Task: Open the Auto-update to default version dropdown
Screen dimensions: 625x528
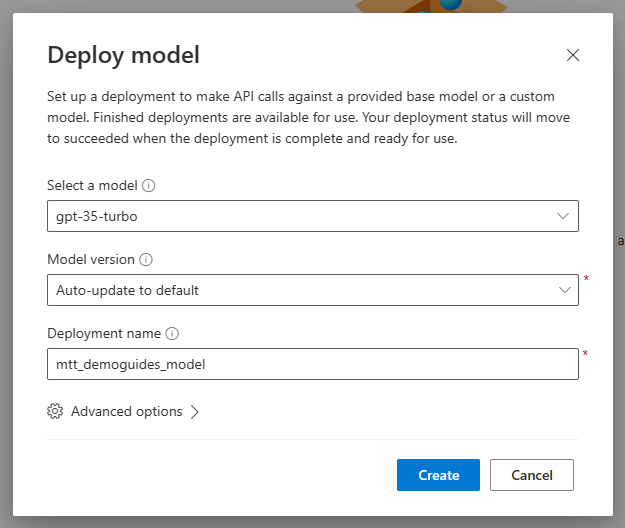Action: pyautogui.click(x=300, y=290)
